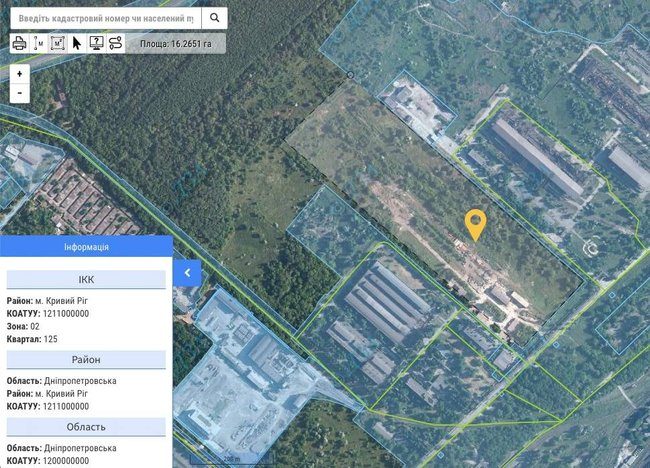
Task: Select the Інформація panel tab
Action: (86, 247)
